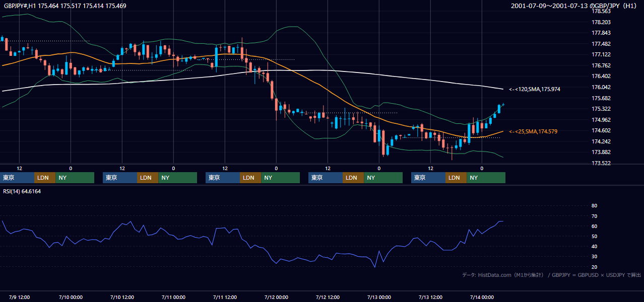The width and height of the screenshot is (644, 302).
Task: Click price axis label 177.482
Action: click(601, 44)
